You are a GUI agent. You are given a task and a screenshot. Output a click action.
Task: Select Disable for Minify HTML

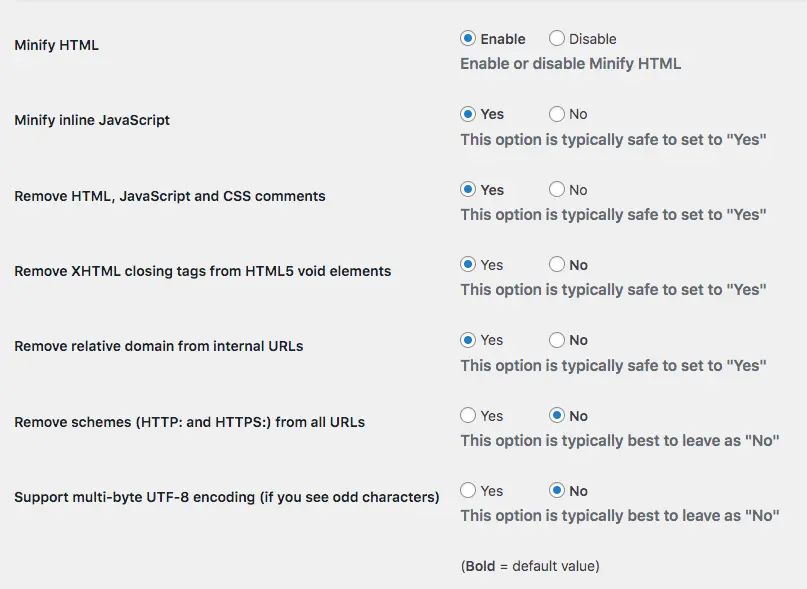(557, 39)
